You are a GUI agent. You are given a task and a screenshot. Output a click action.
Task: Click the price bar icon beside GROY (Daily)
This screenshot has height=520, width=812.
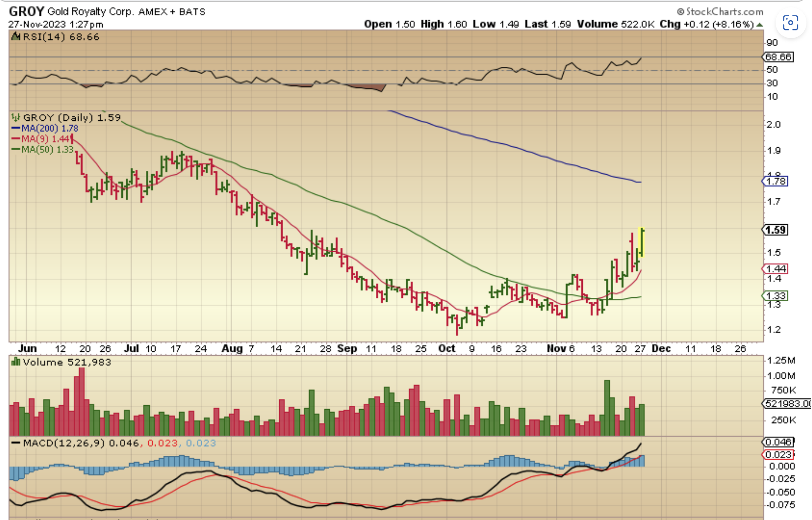pyautogui.click(x=16, y=117)
